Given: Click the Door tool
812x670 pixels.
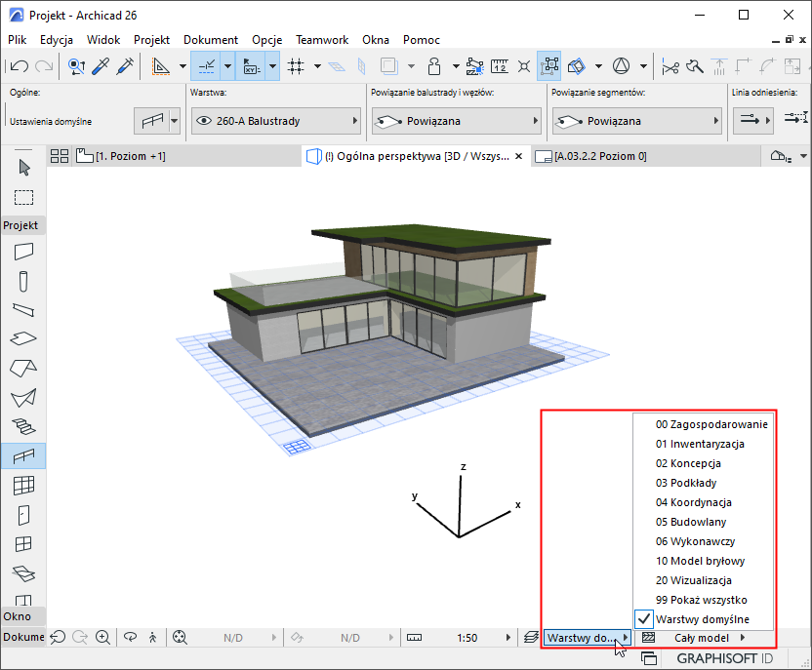Looking at the screenshot, I should [x=23, y=514].
